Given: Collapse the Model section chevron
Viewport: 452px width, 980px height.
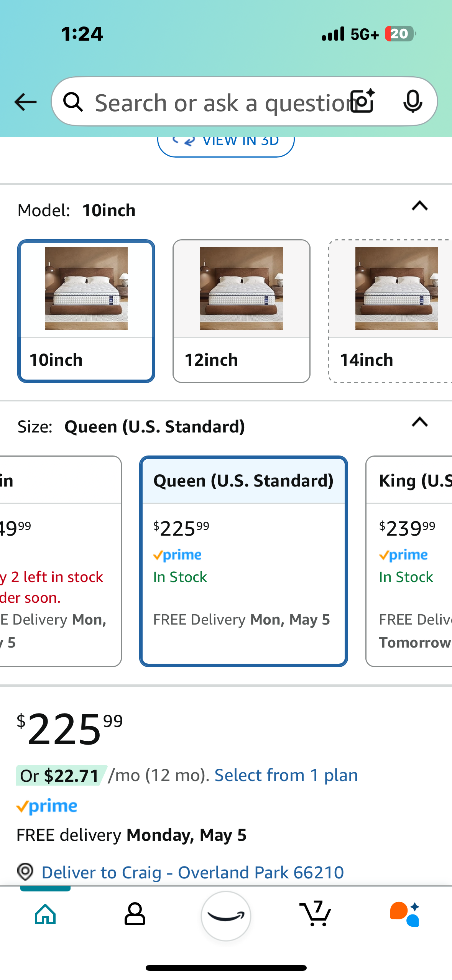Looking at the screenshot, I should (x=419, y=206).
